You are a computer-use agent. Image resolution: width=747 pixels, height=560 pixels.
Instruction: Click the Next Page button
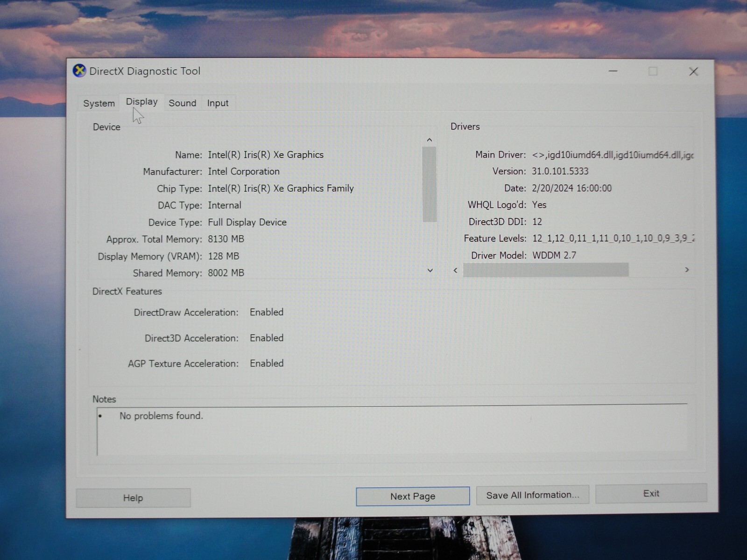click(413, 496)
